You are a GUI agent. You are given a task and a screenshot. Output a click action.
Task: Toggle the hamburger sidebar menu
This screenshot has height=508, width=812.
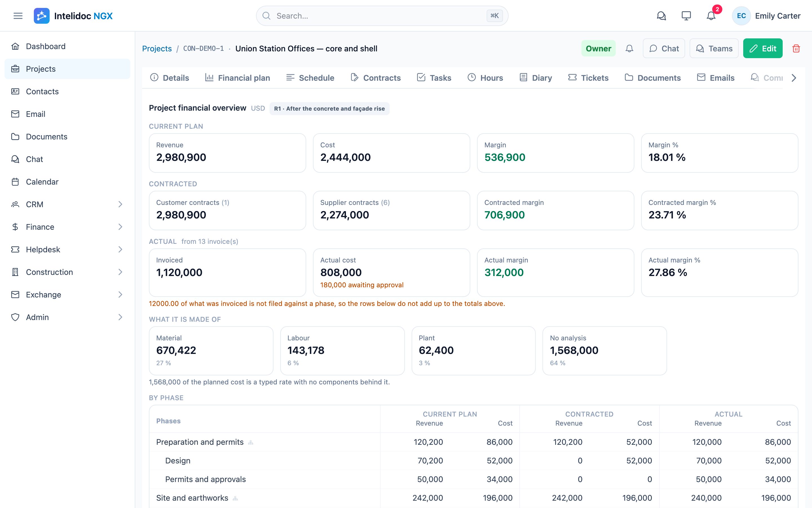point(18,16)
